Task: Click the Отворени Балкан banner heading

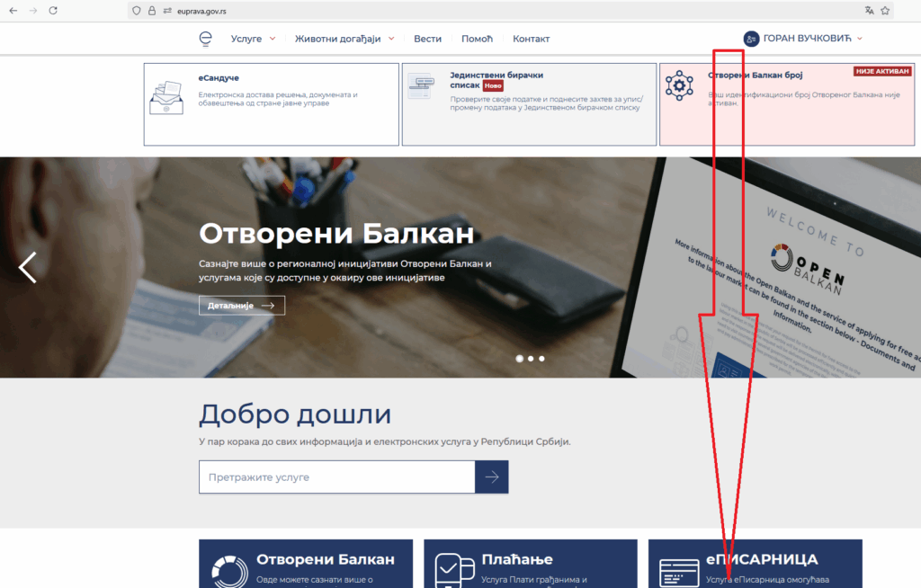Action: (x=336, y=233)
